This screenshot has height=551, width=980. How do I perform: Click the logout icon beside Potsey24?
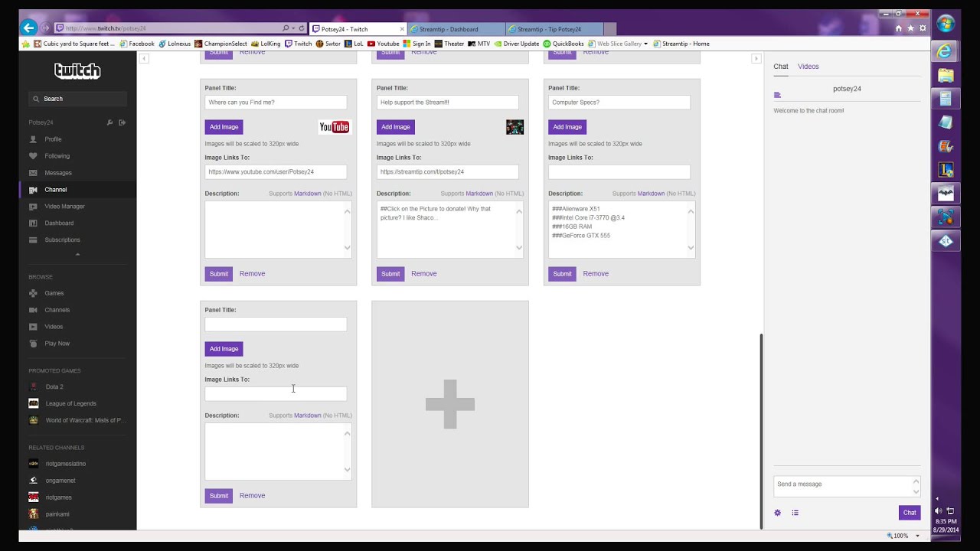(x=122, y=122)
